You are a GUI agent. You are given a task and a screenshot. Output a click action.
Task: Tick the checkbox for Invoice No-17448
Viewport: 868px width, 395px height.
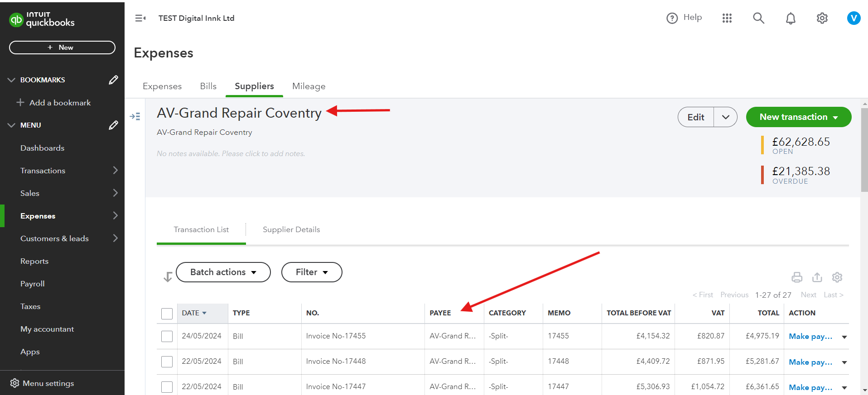pyautogui.click(x=167, y=362)
